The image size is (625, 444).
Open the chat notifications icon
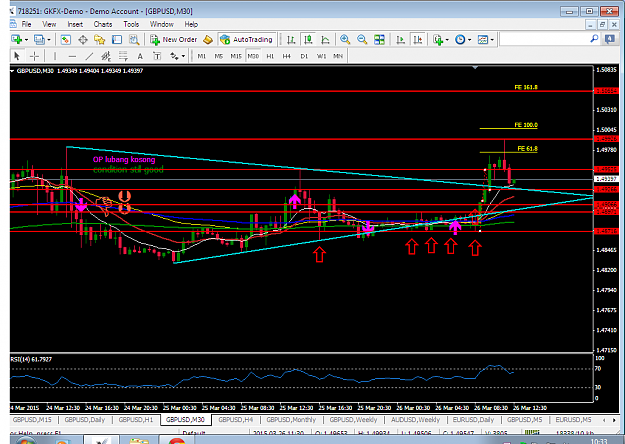[x=610, y=39]
